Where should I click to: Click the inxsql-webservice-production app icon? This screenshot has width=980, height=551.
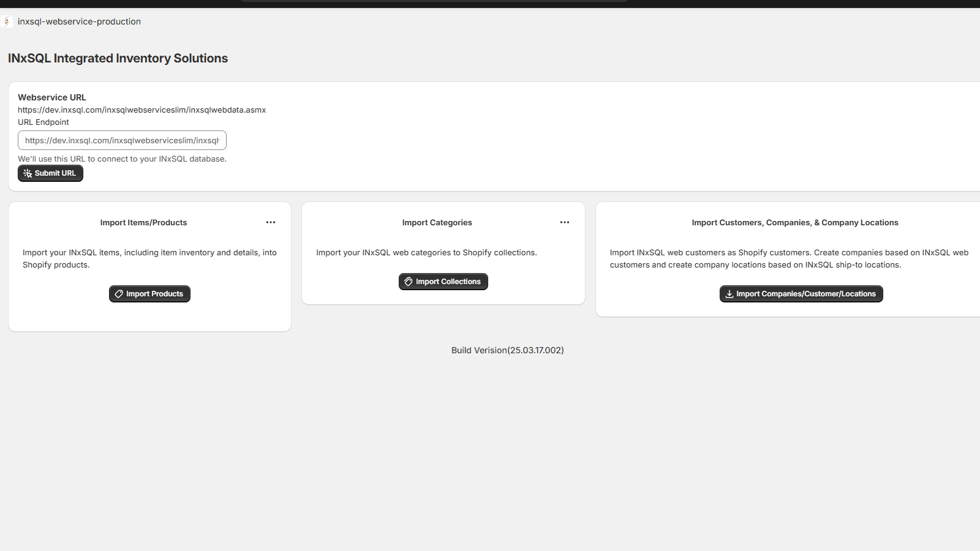7,21
